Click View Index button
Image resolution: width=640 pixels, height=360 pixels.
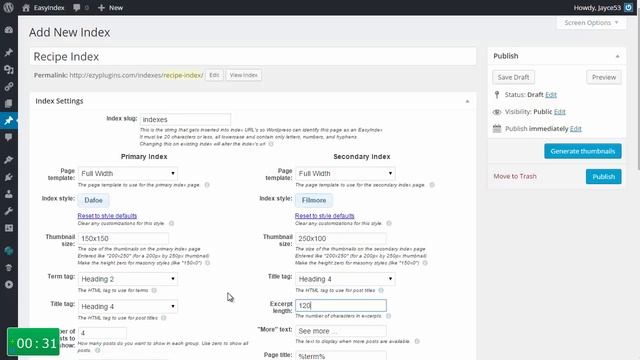tap(244, 75)
